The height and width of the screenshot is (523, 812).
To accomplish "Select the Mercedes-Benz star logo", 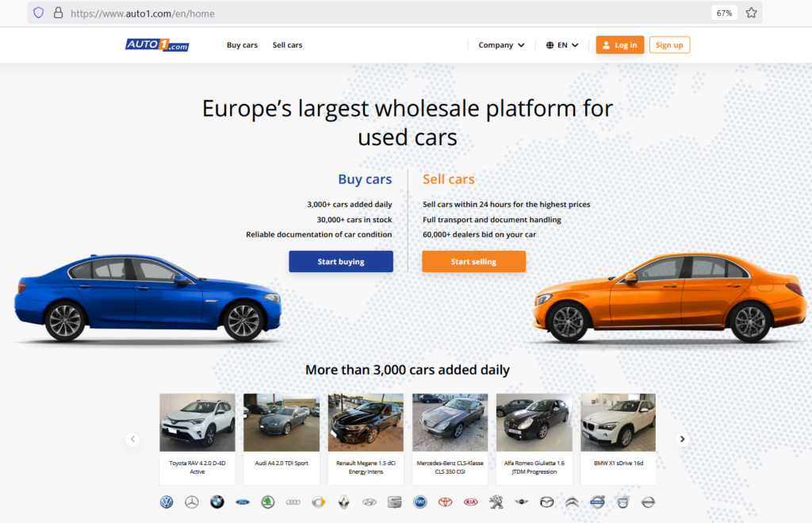I will point(191,502).
